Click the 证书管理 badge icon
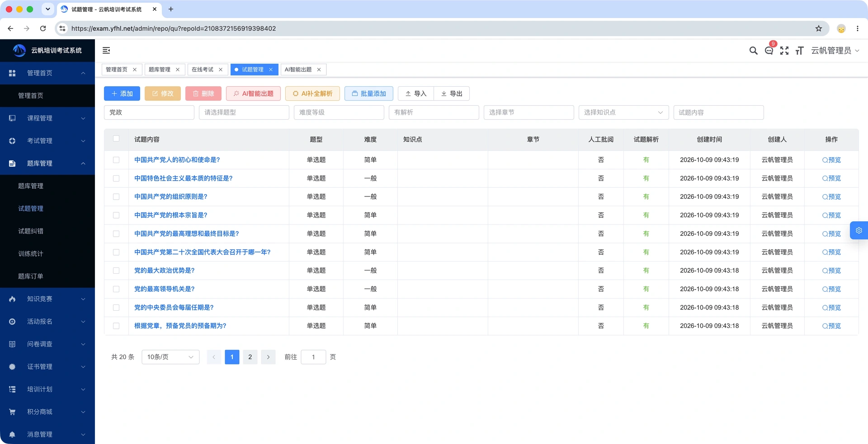The width and height of the screenshot is (868, 444). click(x=12, y=367)
